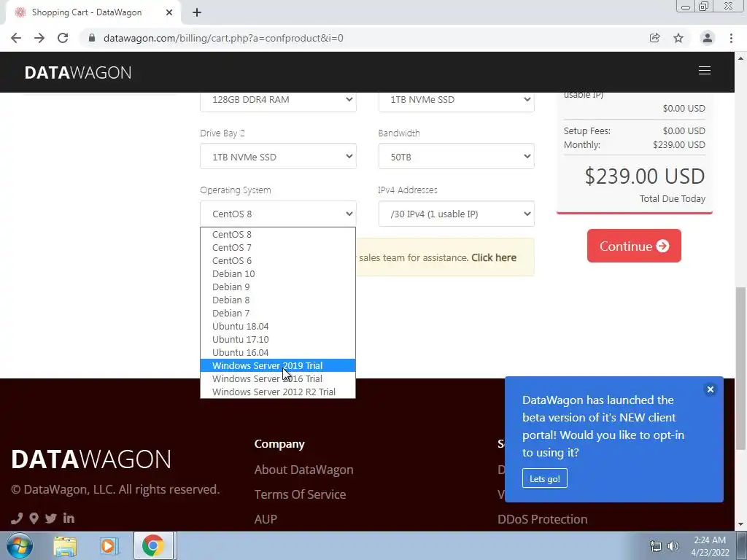
Task: Click the taskbar clock 2:24 AM
Action: coord(709,540)
